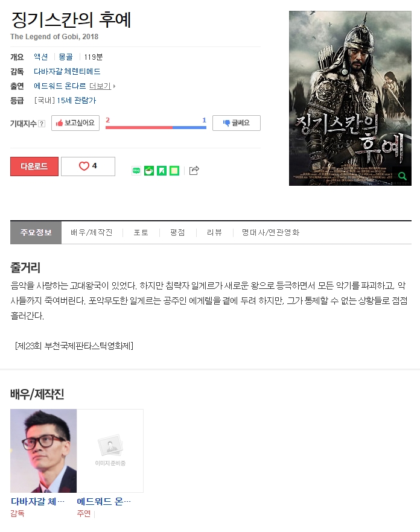The height and width of the screenshot is (532, 420).
Task: Open the 포토 tab
Action: pos(141,232)
